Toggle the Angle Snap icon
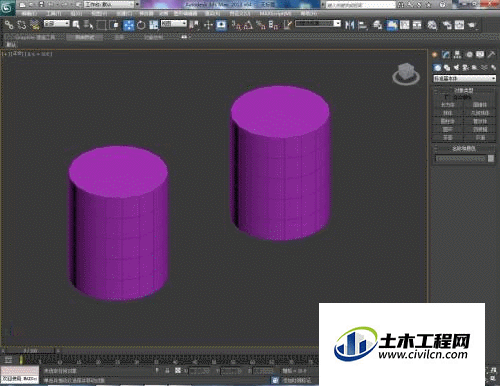Image resolution: width=500 pixels, height=386 pixels. [x=248, y=25]
